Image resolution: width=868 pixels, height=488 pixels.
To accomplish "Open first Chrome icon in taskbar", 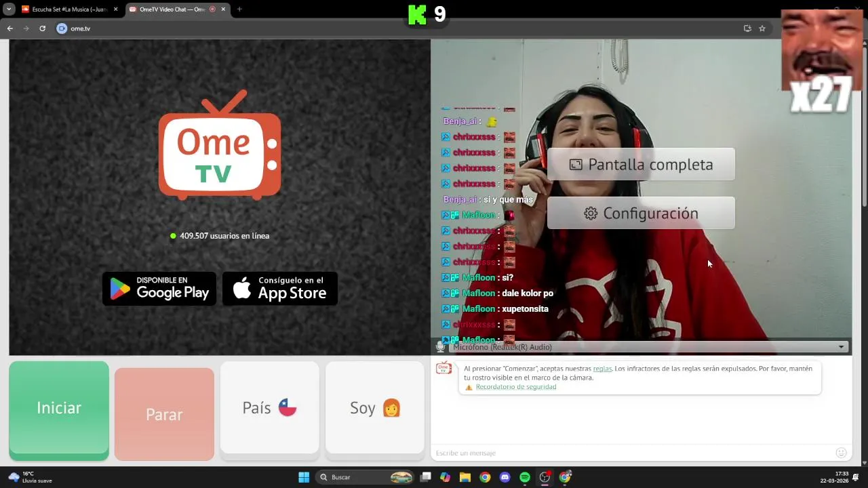I will click(485, 477).
